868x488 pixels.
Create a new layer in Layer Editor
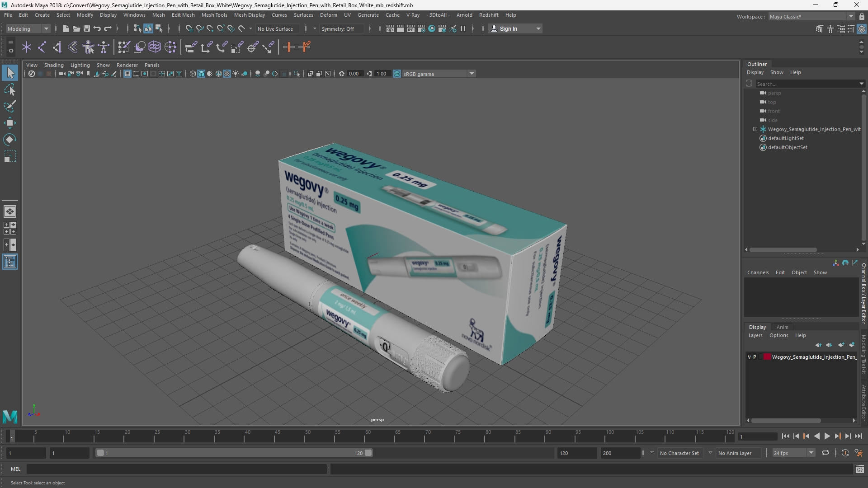click(x=841, y=345)
